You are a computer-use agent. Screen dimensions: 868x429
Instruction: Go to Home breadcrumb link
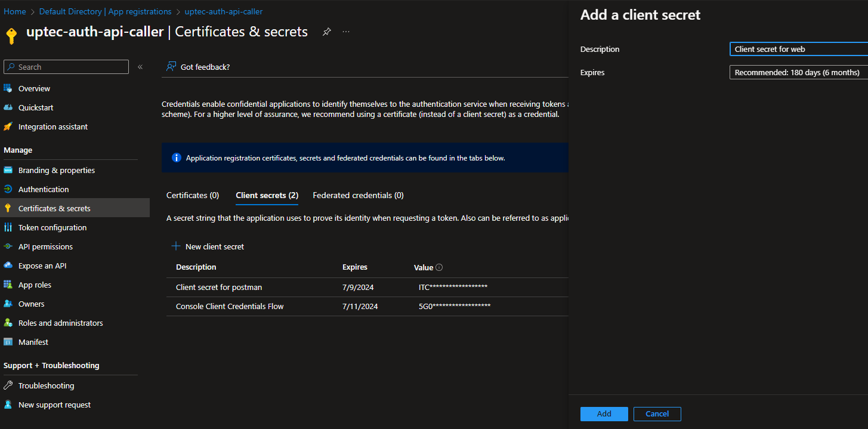(x=15, y=11)
